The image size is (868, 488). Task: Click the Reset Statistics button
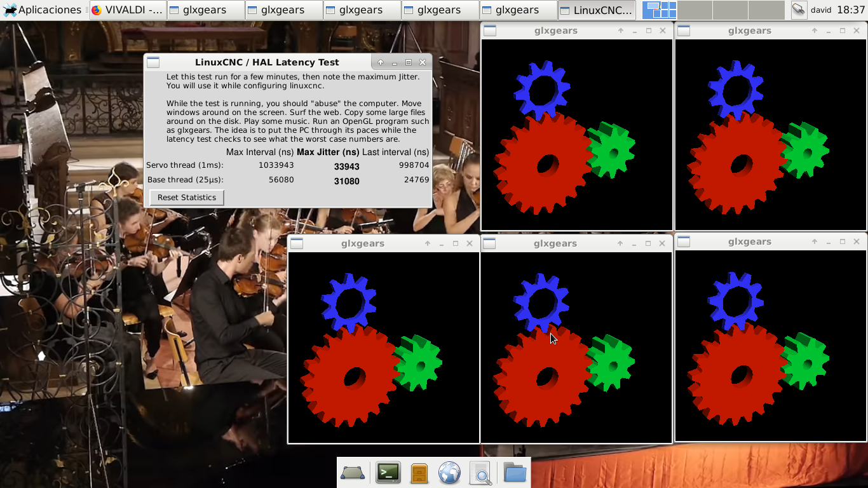pos(187,198)
